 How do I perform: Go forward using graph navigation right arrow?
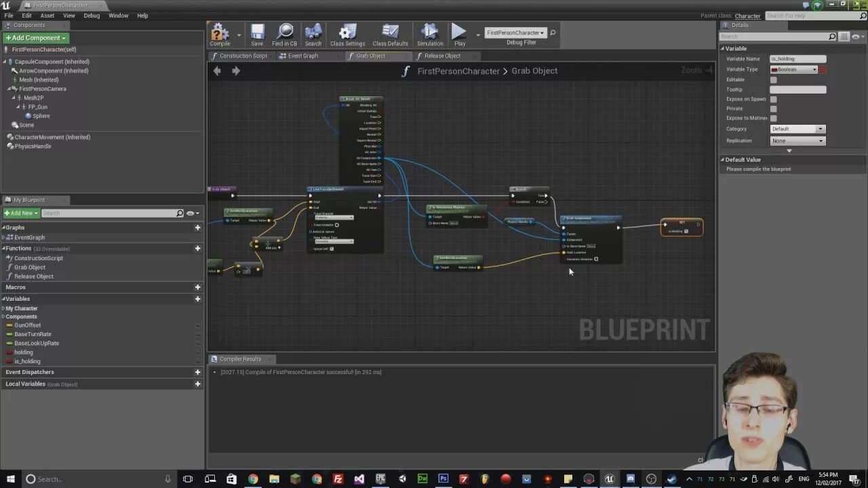[235, 70]
